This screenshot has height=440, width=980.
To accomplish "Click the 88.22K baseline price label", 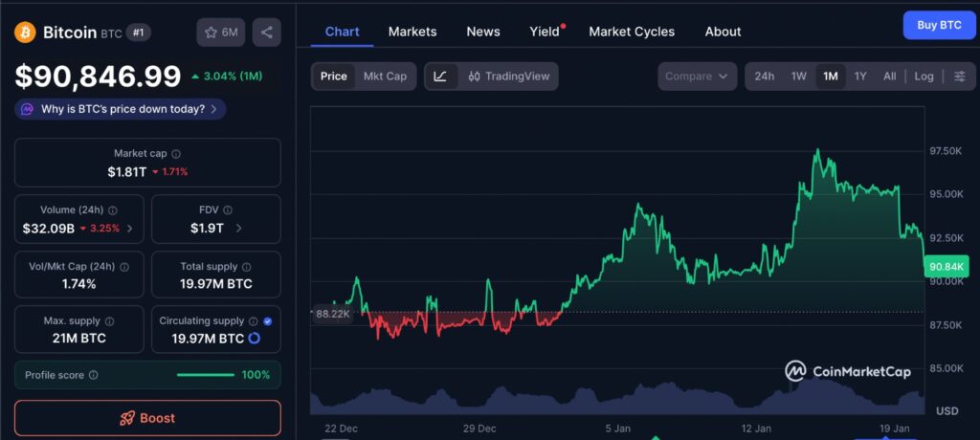I will point(332,315).
